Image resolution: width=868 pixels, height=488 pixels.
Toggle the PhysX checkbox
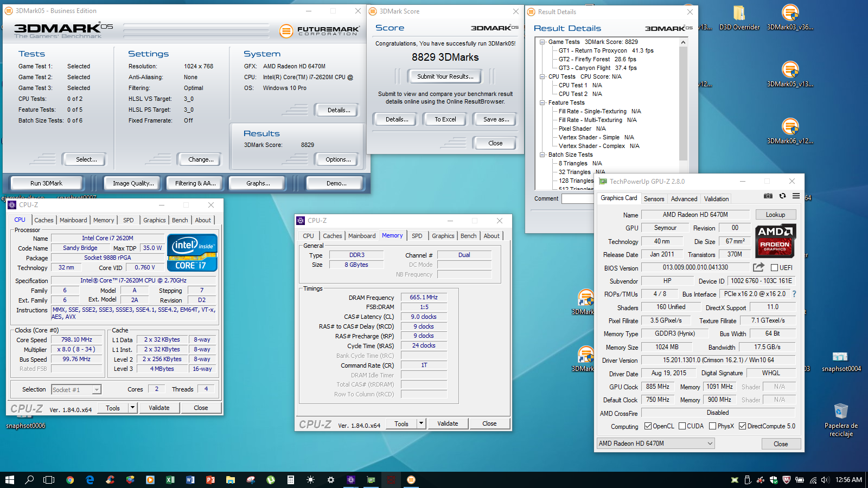coord(712,426)
